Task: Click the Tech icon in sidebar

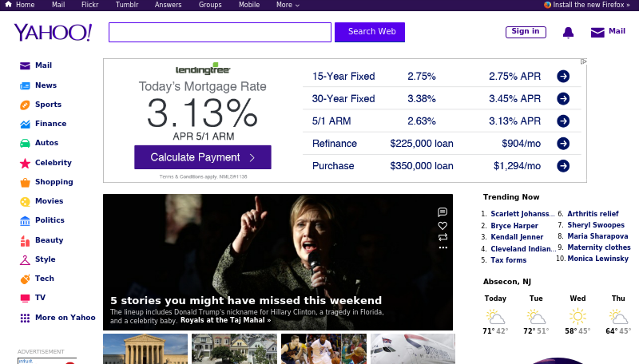Action: (25, 279)
